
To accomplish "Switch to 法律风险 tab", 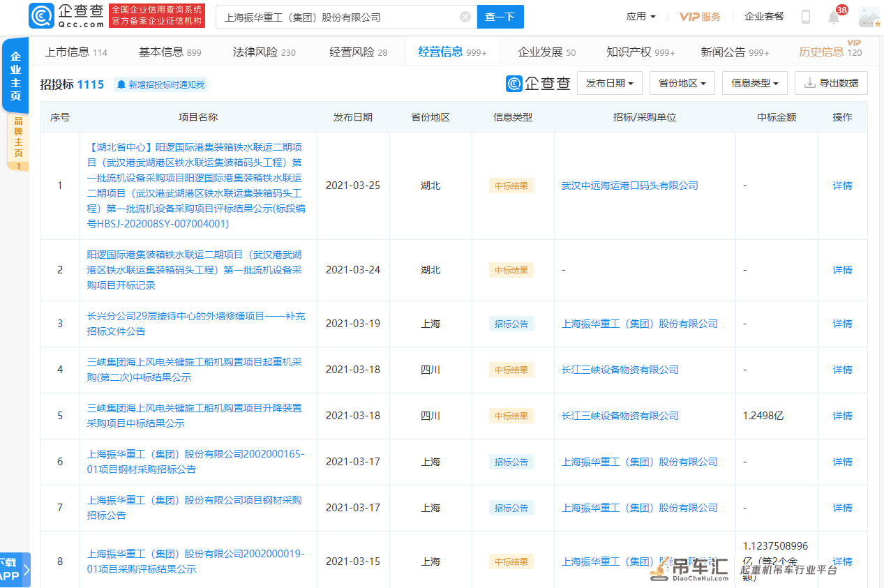I will (264, 52).
